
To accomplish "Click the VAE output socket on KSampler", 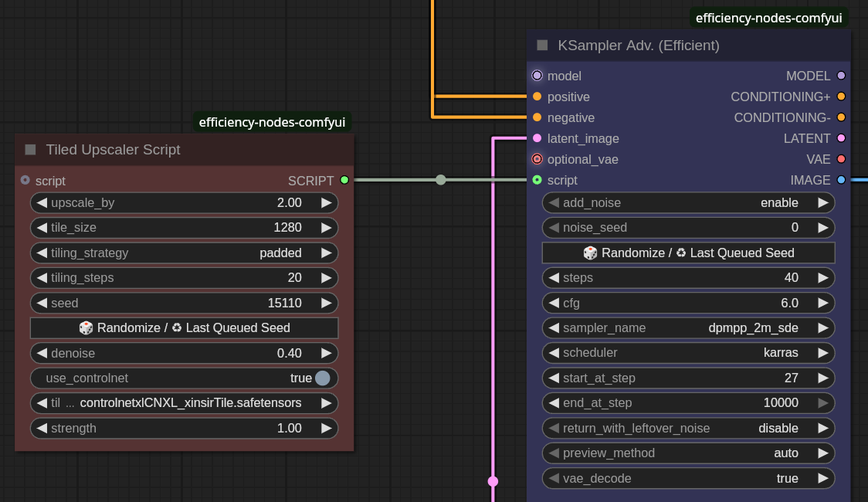I will click(x=842, y=159).
